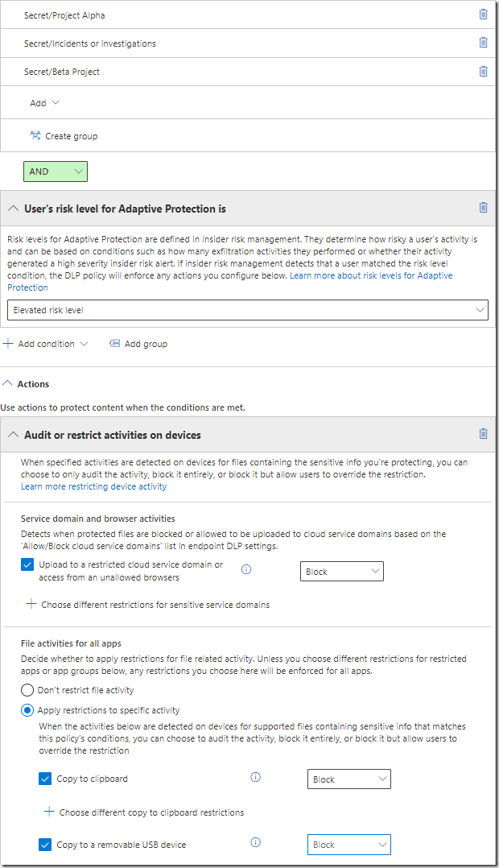Open Learn more restricting device activity link

tap(93, 486)
